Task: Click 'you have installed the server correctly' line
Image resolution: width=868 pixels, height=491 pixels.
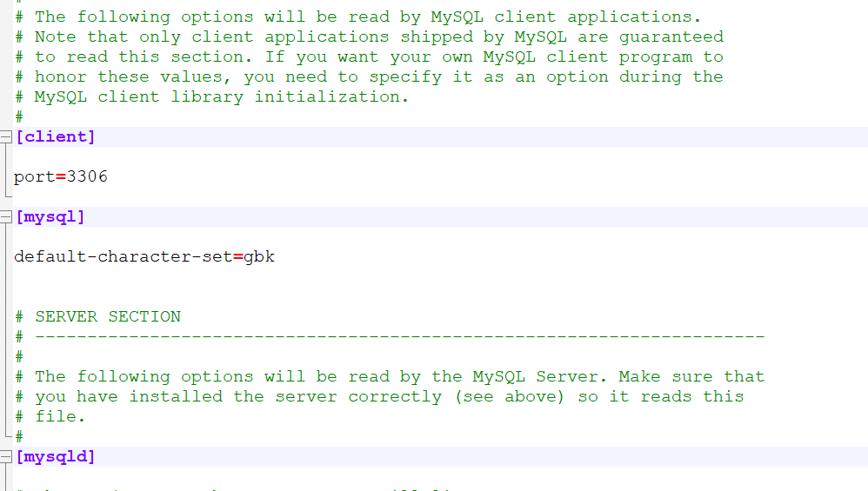Action: pos(380,396)
